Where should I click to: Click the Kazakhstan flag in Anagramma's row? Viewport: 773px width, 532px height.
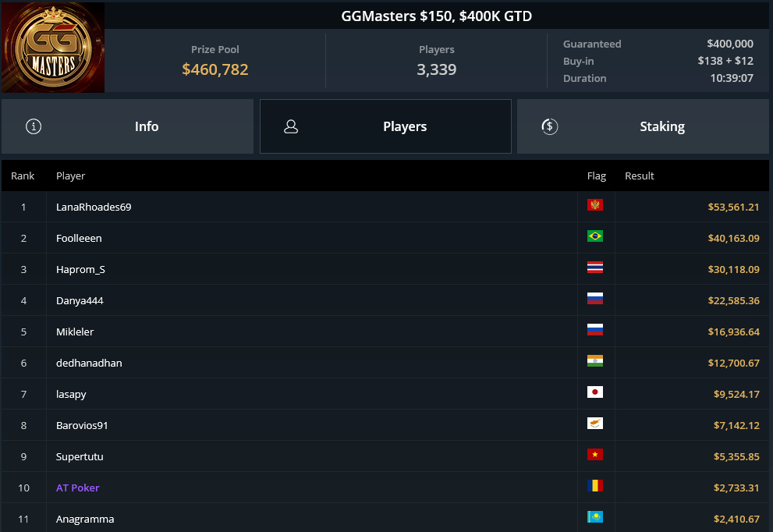coord(595,516)
